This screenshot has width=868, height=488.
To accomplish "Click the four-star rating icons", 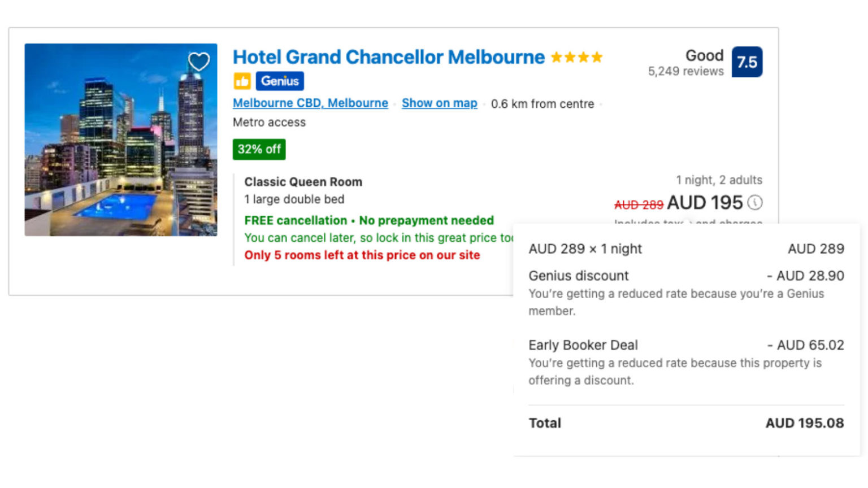I will click(x=576, y=58).
